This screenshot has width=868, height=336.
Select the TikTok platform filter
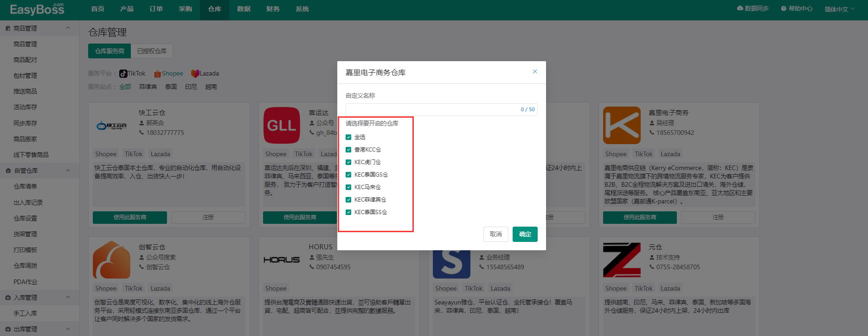(x=132, y=73)
